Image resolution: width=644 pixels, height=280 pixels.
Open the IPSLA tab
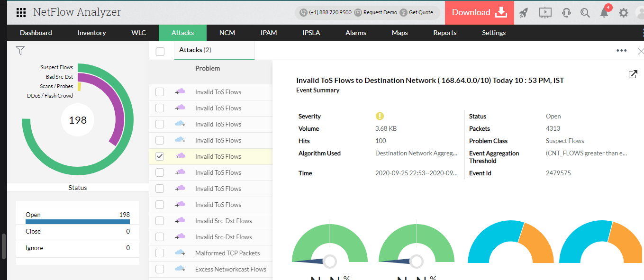(311, 33)
